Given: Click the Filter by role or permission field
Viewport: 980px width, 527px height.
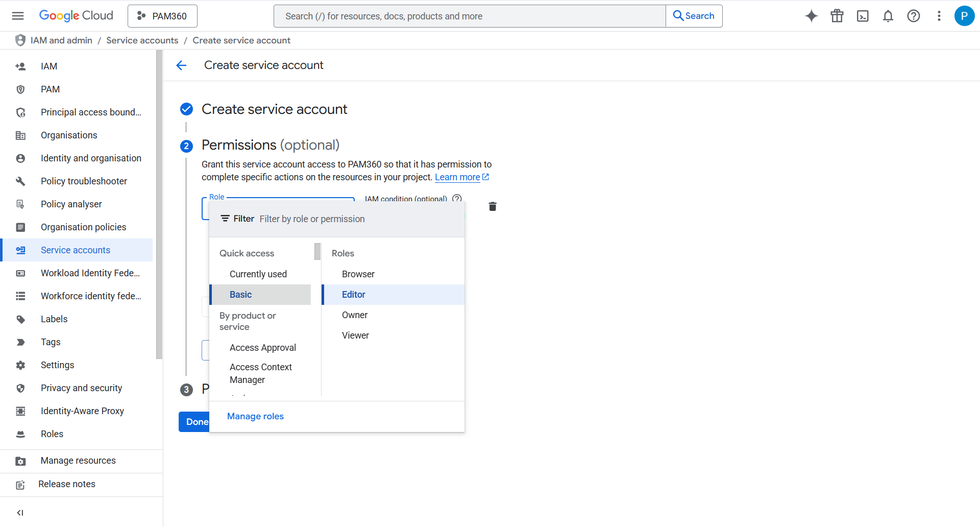Looking at the screenshot, I should pos(312,219).
